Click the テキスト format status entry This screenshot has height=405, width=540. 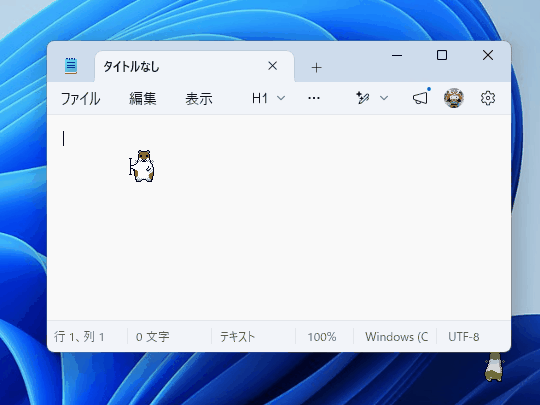237,336
